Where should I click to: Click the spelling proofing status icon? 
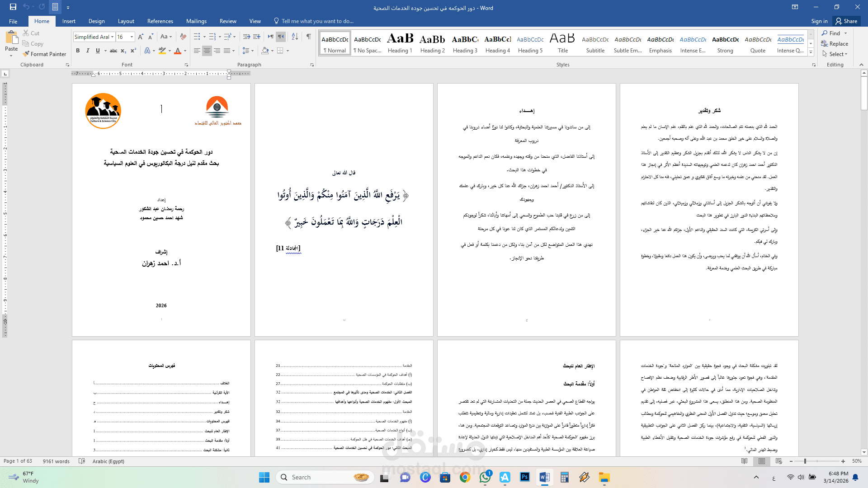pos(82,461)
